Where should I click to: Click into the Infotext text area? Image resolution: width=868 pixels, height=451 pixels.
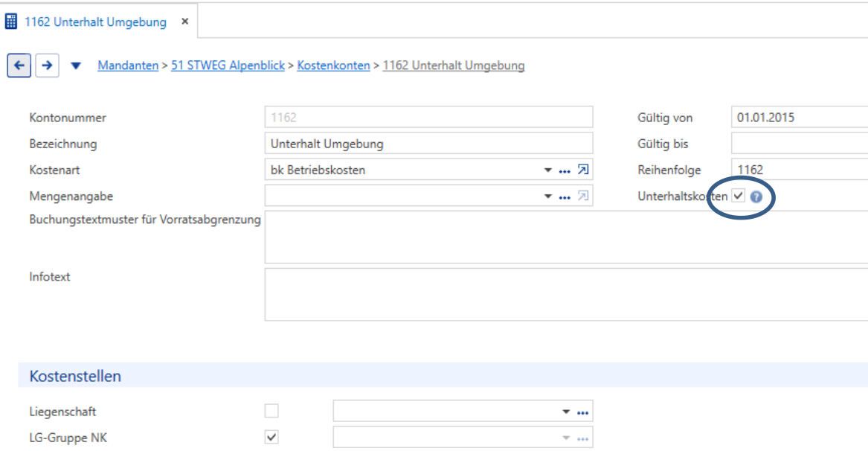coord(566,294)
